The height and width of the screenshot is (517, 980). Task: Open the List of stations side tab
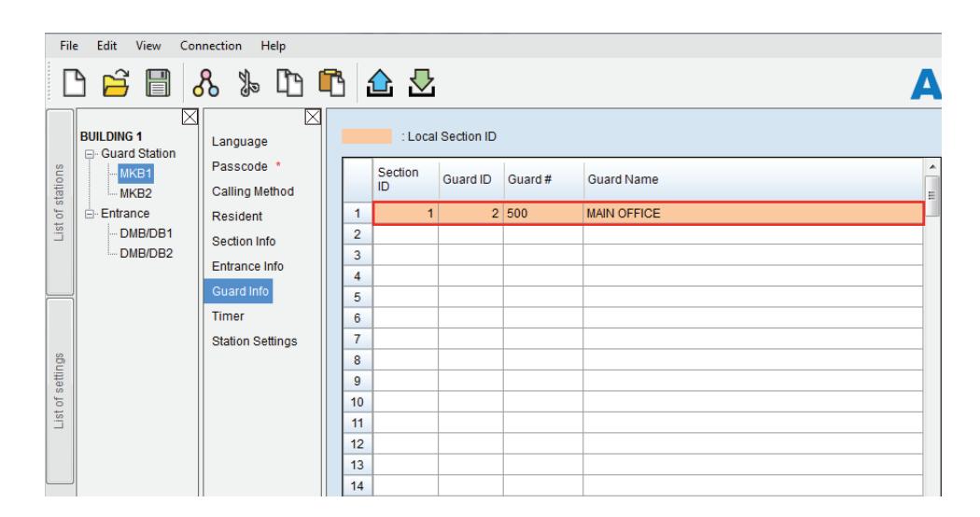tap(60, 203)
